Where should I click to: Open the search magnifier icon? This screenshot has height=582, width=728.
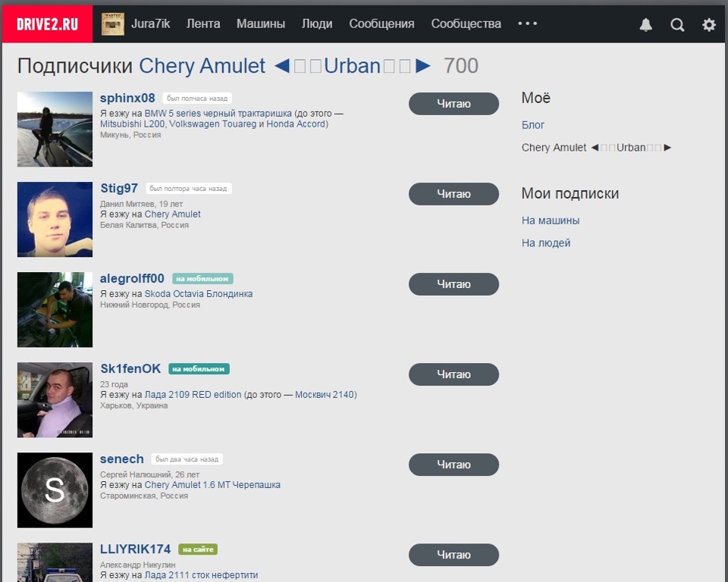click(x=677, y=24)
